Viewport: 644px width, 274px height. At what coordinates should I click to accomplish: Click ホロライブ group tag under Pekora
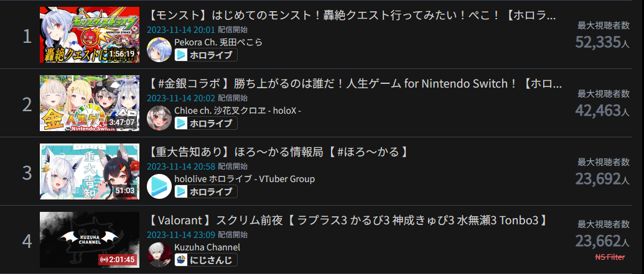(x=206, y=55)
